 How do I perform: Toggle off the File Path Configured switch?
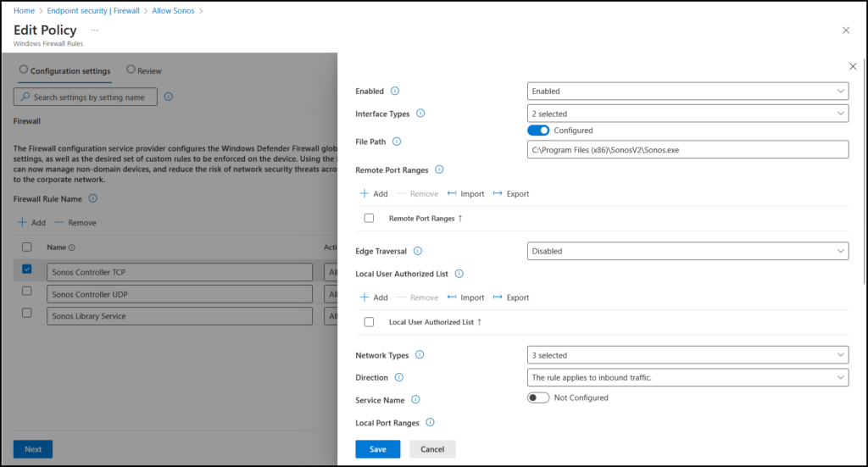(538, 131)
